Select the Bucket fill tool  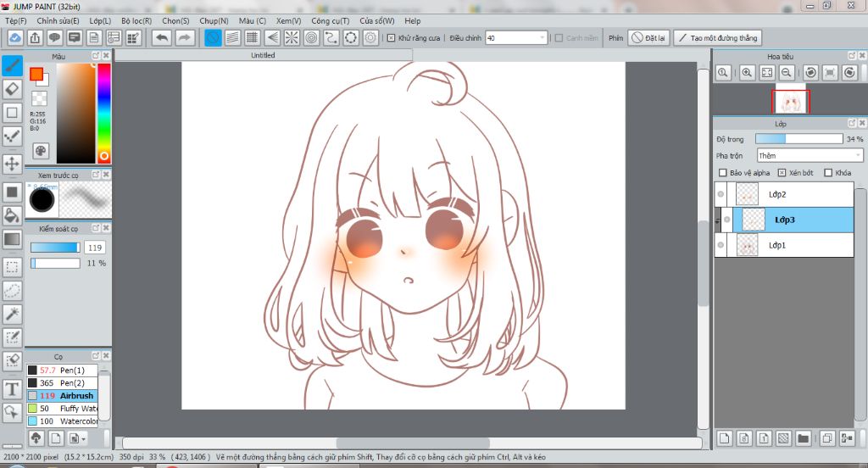pyautogui.click(x=12, y=215)
